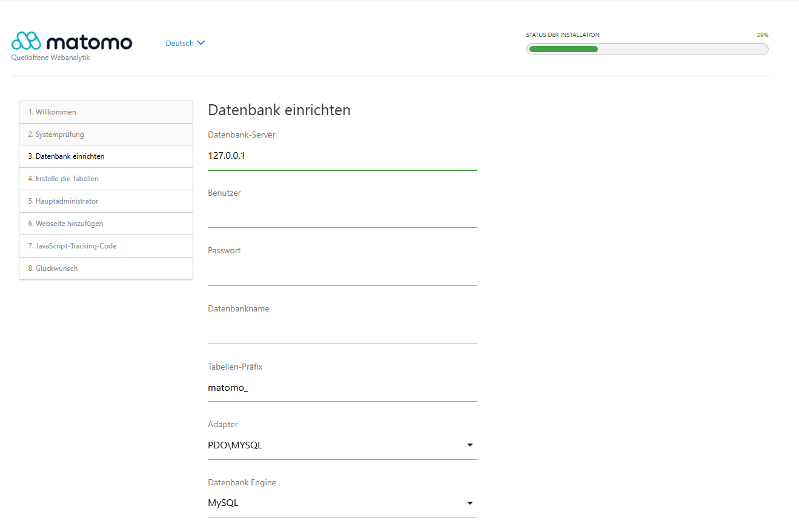This screenshot has height=532, width=799.
Task: Select step 1. Willkommen
Action: [106, 112]
